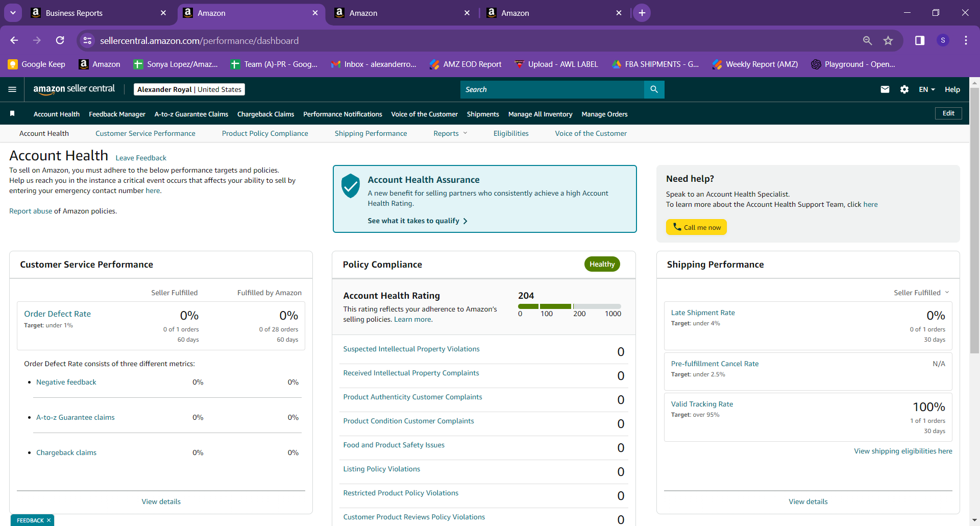Viewport: 980px width, 526px height.
Task: Open the messages envelope icon
Action: point(885,89)
